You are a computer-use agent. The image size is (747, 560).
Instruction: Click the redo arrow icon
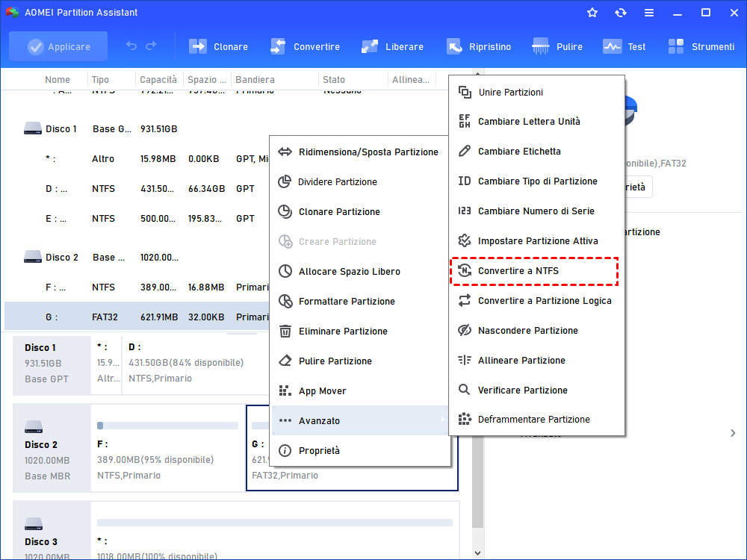151,46
